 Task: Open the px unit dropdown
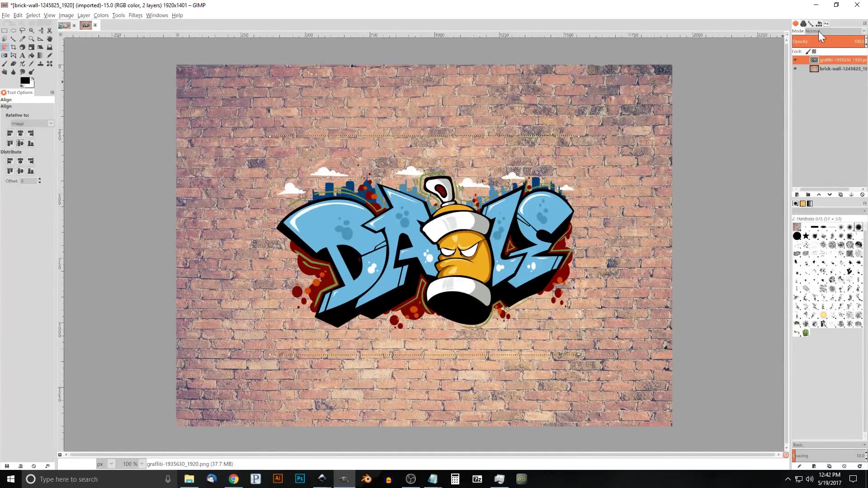pos(105,464)
